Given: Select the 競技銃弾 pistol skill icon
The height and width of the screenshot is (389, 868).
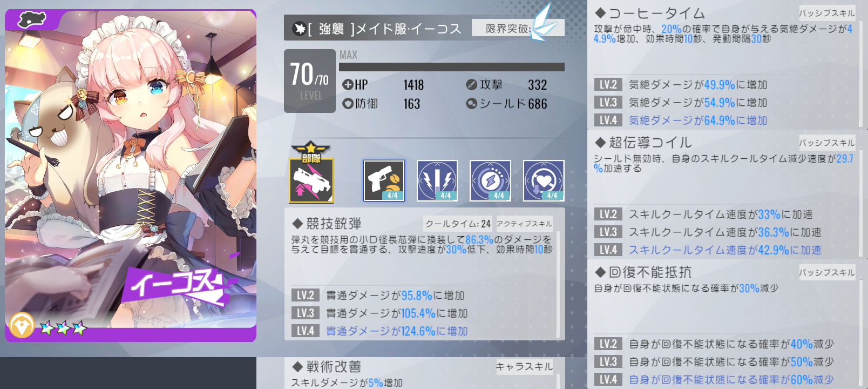Looking at the screenshot, I should coord(384,180).
